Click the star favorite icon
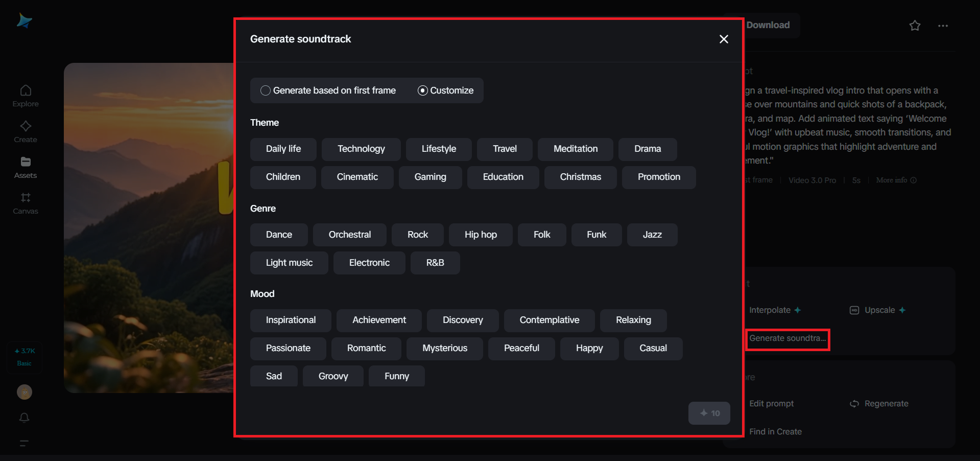 pyautogui.click(x=915, y=26)
